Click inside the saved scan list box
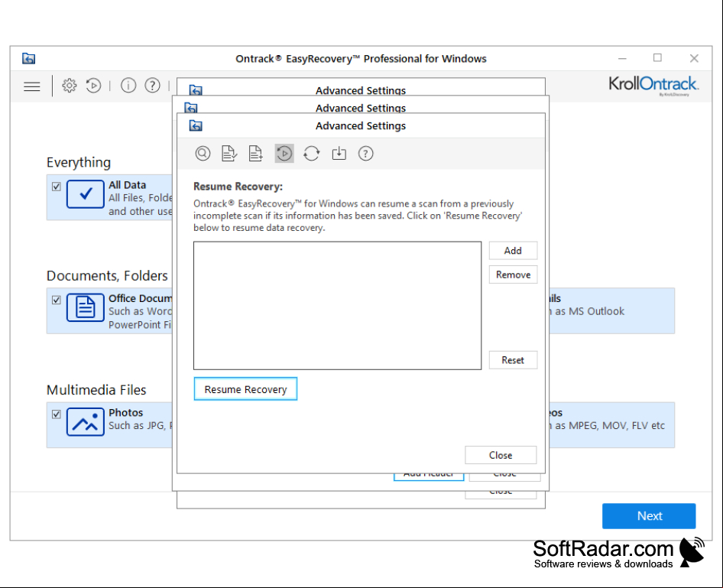 (x=337, y=305)
